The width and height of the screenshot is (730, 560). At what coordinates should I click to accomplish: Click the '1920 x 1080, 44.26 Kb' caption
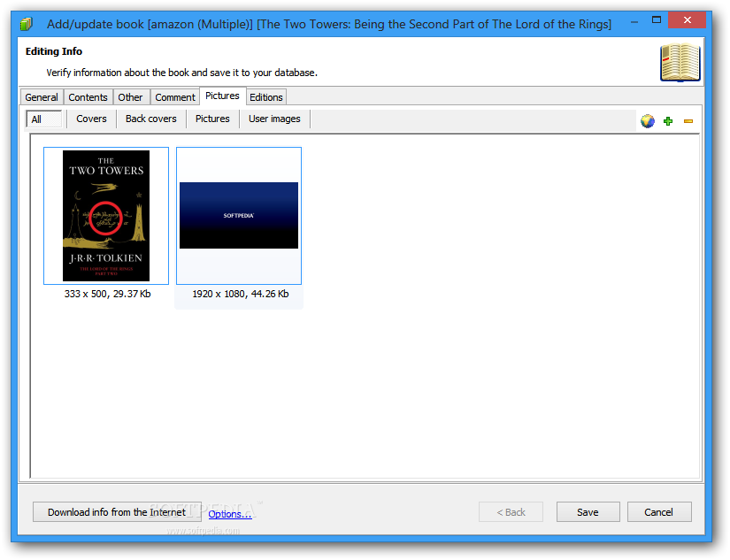[240, 294]
